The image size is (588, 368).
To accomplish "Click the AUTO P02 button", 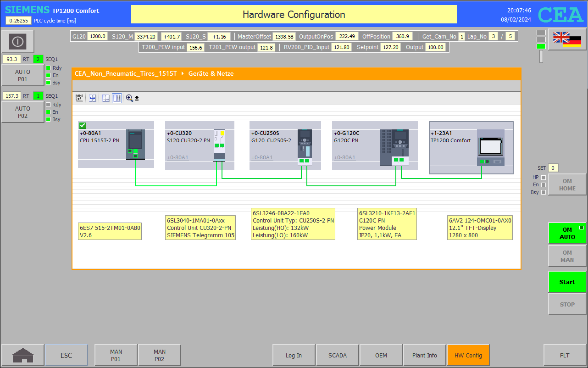I will coord(22,112).
